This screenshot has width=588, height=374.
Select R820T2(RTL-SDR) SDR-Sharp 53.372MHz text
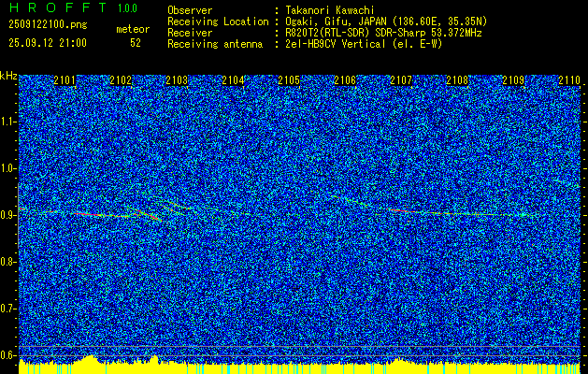(x=383, y=33)
